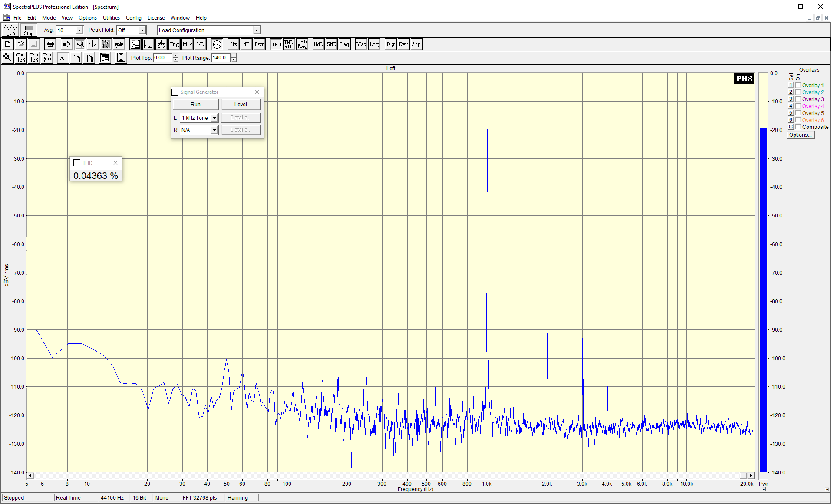This screenshot has height=504, width=831.
Task: Toggle the dB peak amplitude utility
Action: pos(246,44)
